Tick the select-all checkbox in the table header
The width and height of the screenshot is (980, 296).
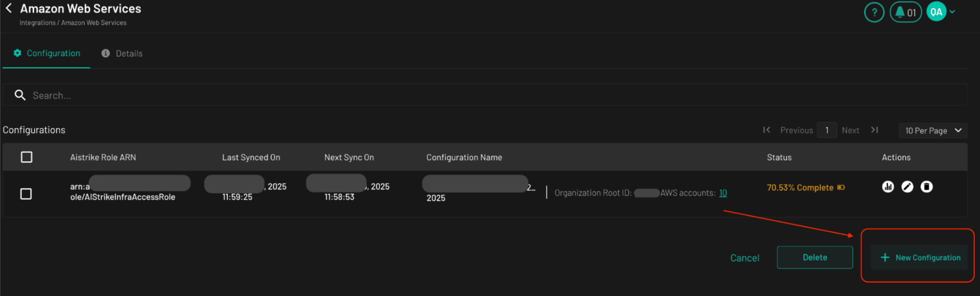point(27,157)
